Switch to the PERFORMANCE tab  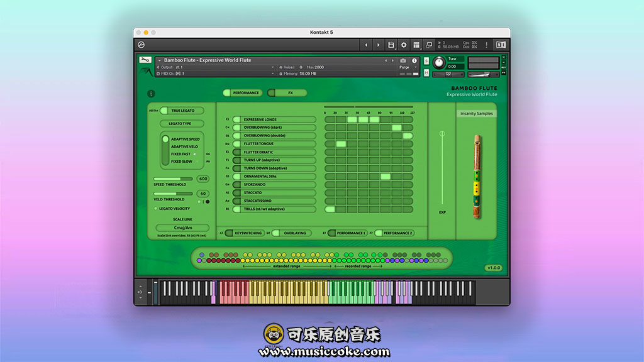coord(243,93)
